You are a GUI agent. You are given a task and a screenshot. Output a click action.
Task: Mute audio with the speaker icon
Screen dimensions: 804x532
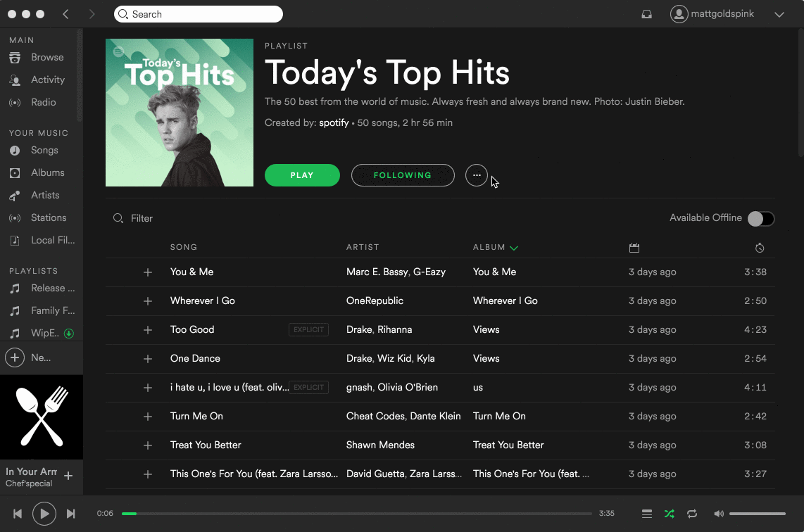pos(718,514)
